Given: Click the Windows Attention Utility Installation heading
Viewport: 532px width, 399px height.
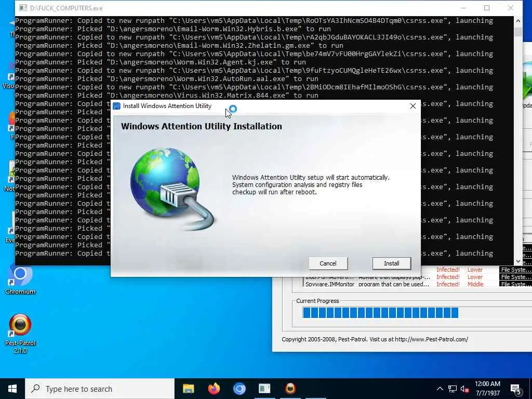Looking at the screenshot, I should (x=202, y=126).
